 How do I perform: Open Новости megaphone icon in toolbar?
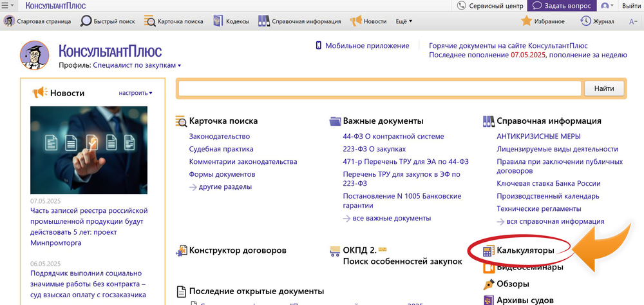click(x=355, y=21)
